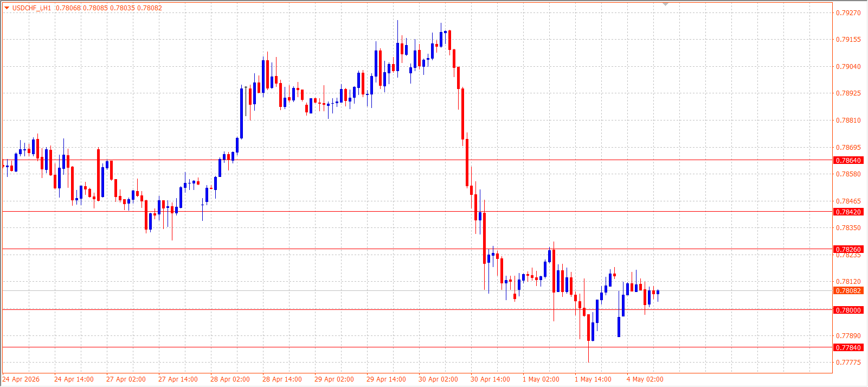Click the 0.78925 price scale value
868x387 pixels.
pos(848,93)
